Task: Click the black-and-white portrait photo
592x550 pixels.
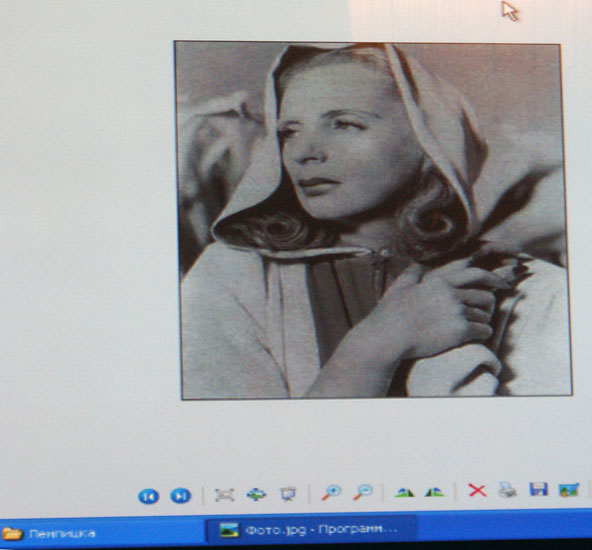Action: [374, 220]
